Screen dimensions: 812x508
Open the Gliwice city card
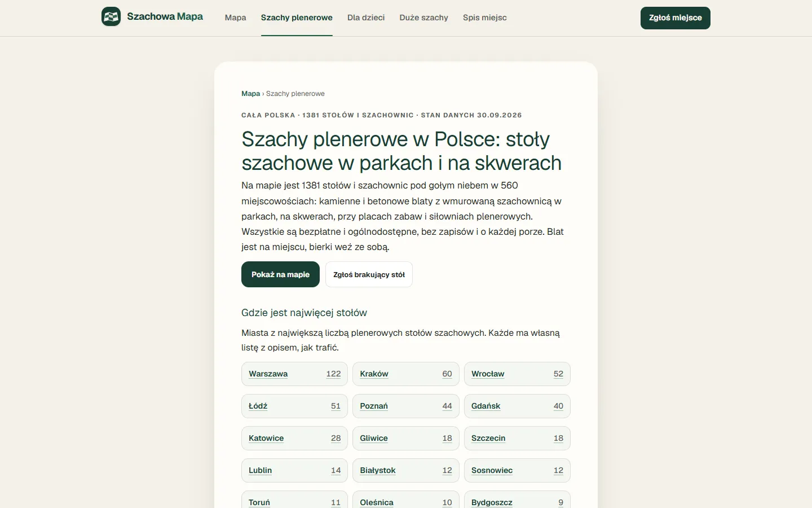click(x=406, y=438)
